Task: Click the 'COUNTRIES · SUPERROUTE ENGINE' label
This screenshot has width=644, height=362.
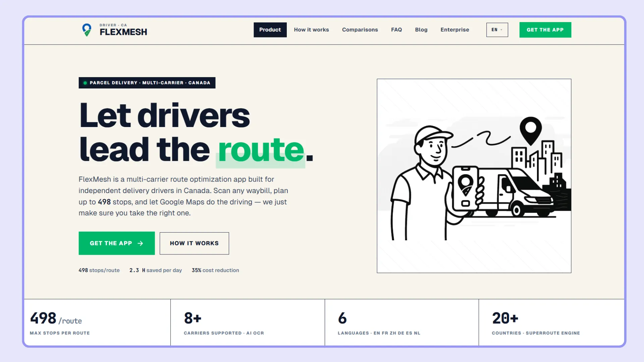Action: (536, 333)
